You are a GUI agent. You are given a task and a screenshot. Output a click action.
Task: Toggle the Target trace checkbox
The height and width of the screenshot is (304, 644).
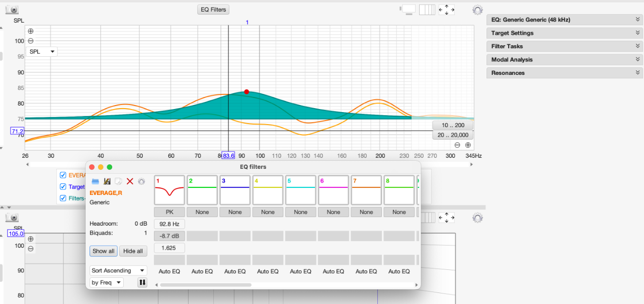click(x=63, y=186)
